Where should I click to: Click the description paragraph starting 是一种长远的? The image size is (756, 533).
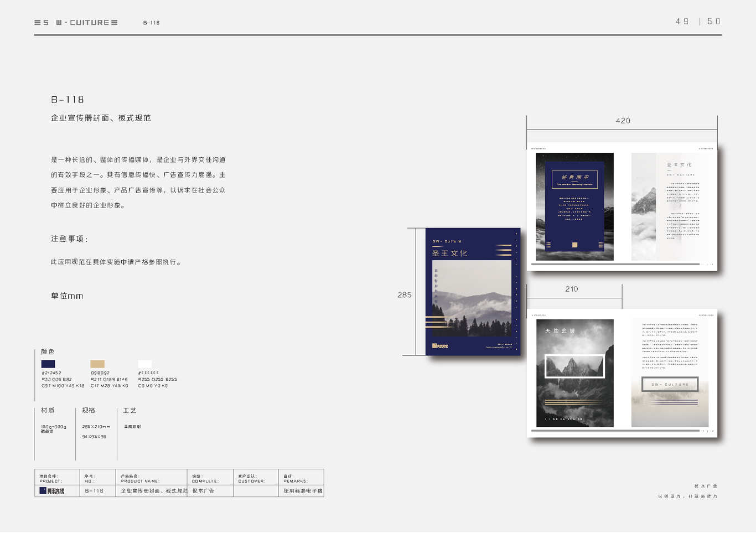138,182
